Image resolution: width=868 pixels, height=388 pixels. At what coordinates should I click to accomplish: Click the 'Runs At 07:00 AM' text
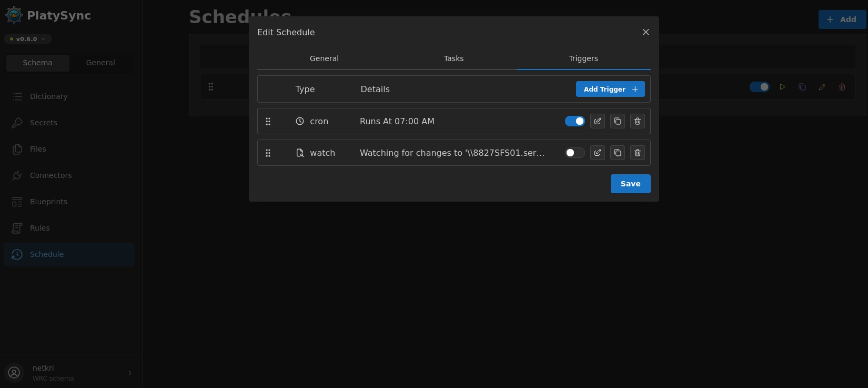tap(397, 121)
